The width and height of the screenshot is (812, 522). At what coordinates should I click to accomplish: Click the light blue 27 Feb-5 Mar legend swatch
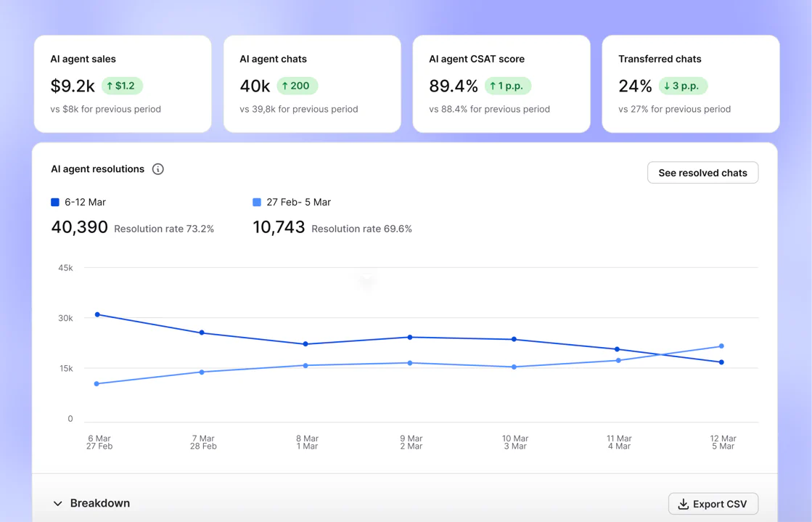[257, 202]
